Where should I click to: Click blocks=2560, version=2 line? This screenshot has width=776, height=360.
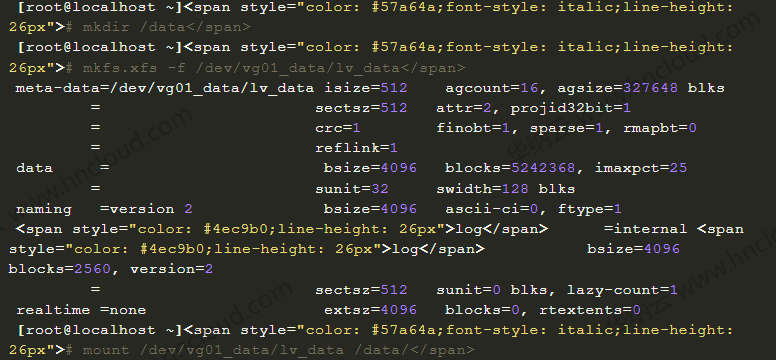(111, 269)
